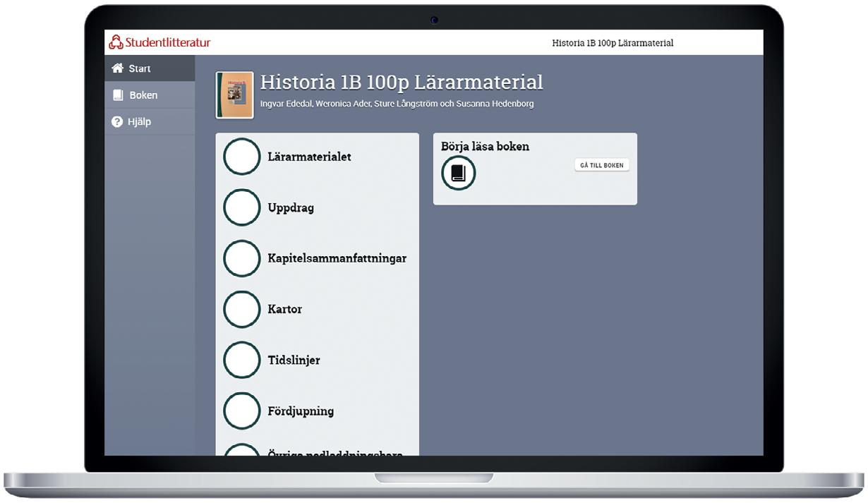Click the question mark help icon
The width and height of the screenshot is (868, 503).
click(117, 121)
